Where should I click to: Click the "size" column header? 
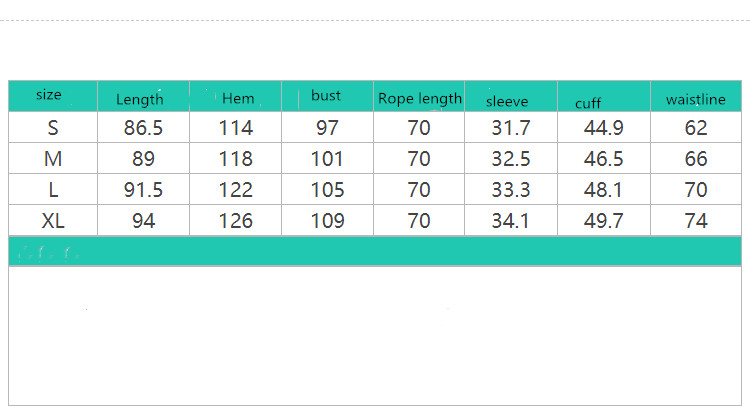(49, 95)
